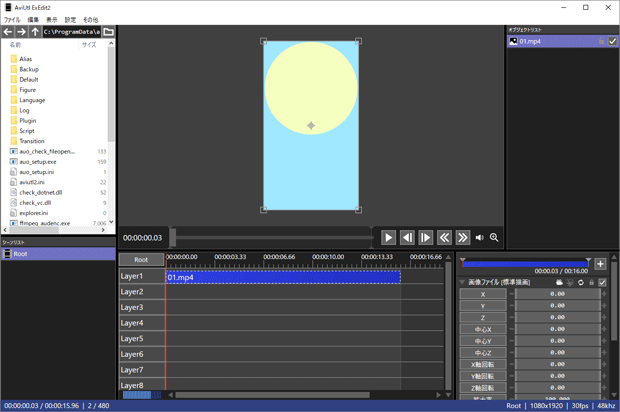Open the その他 menu
Image resolution: width=620 pixels, height=412 pixels.
click(91, 20)
